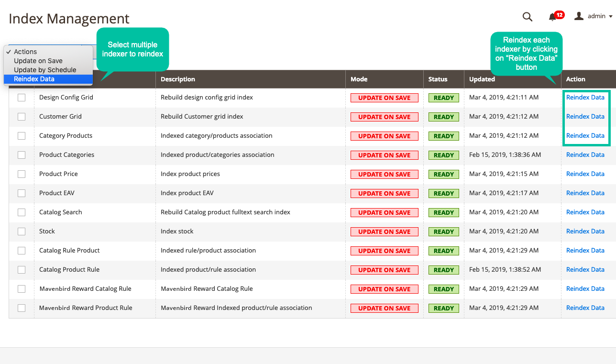616x364 pixels.
Task: Click the 'Mar 4, 2019, 4:21:17 AM' updated date
Action: point(504,193)
